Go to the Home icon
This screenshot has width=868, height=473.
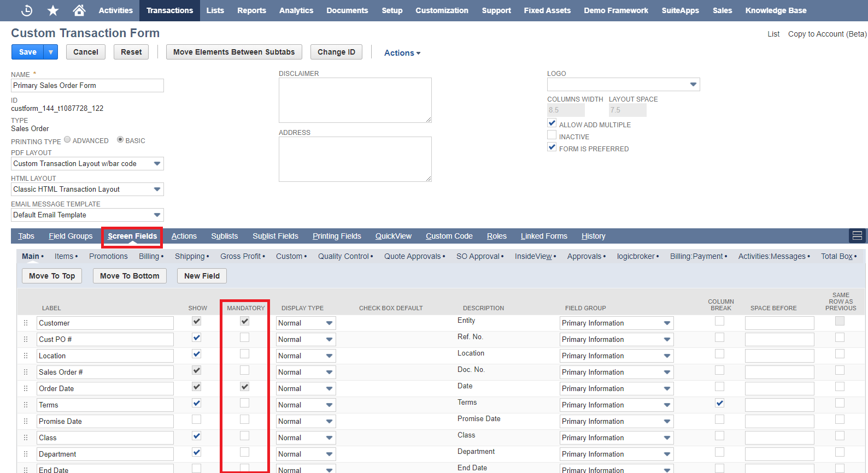pos(79,10)
